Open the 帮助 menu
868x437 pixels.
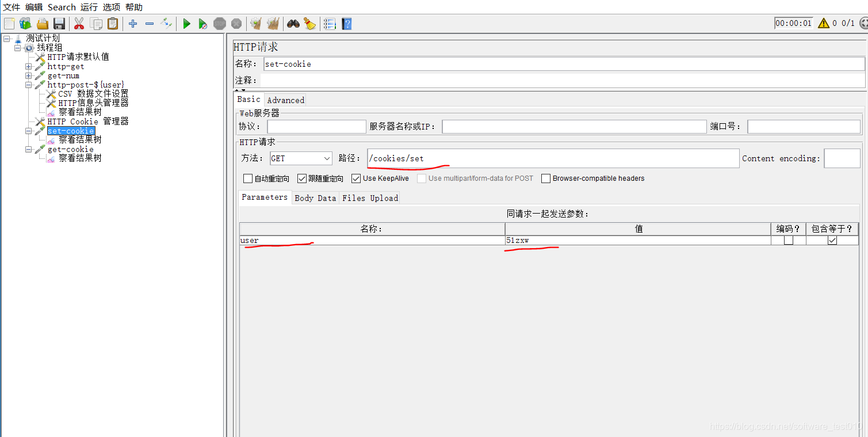tap(134, 7)
